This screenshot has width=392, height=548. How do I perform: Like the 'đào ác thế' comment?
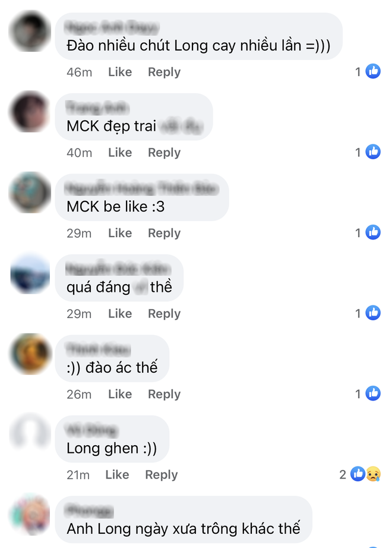(x=120, y=394)
